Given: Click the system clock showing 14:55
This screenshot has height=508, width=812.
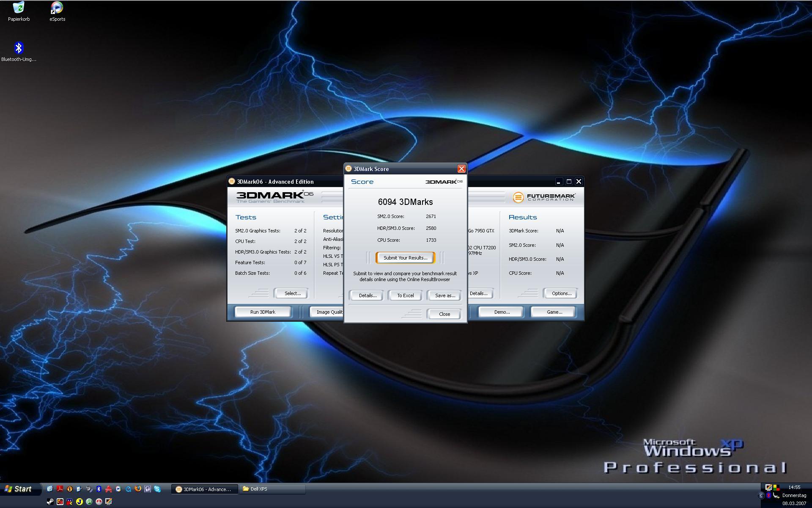Looking at the screenshot, I should point(794,487).
